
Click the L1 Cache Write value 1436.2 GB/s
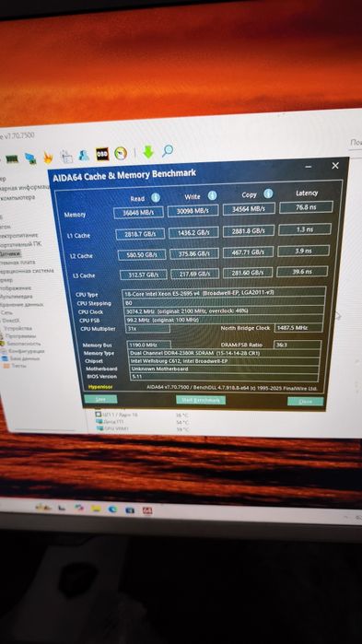[x=193, y=232]
